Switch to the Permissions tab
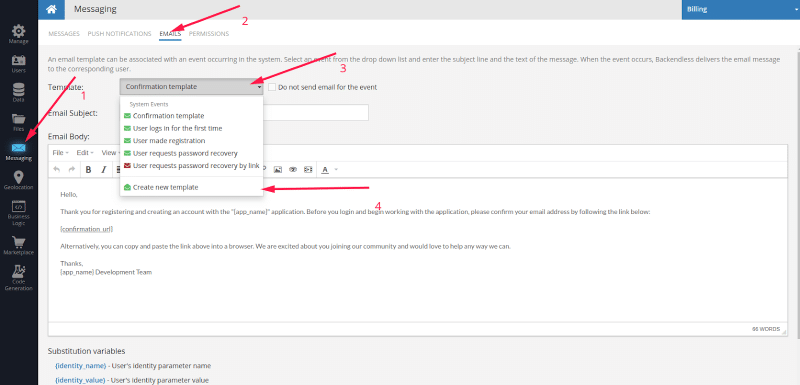This screenshot has height=385, width=800. pos(209,34)
